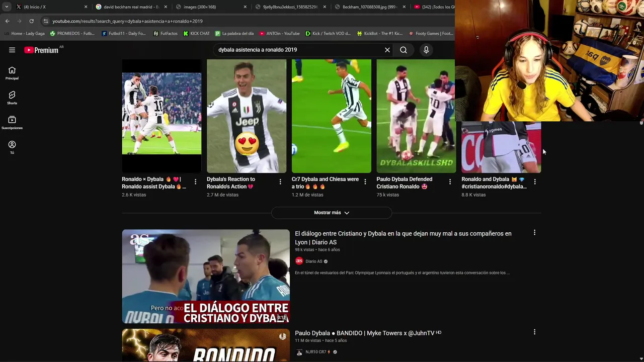Clear the search box with X

[x=387, y=50]
